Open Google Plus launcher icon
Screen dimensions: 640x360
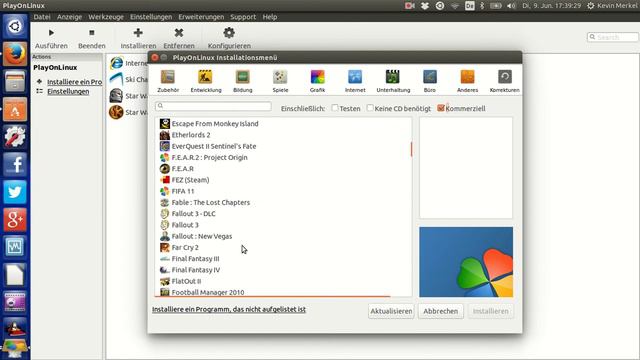point(15,220)
